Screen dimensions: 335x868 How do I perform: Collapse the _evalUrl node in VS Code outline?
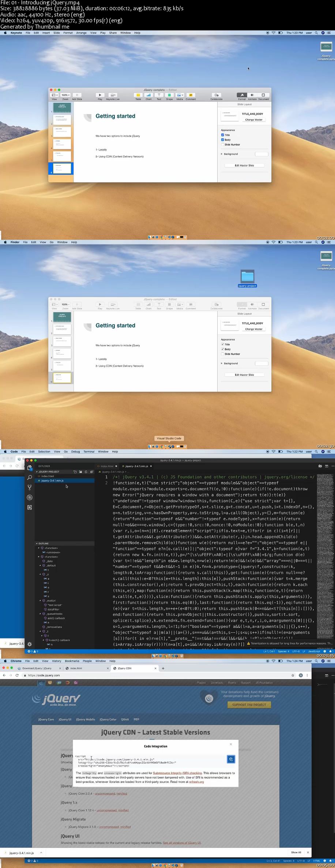pos(40,601)
